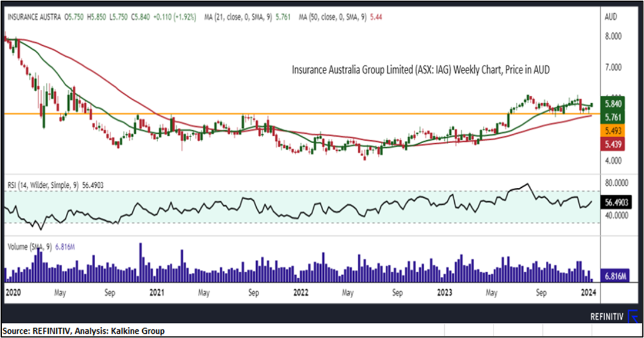
Task: Click the 2022 marker on time axis
Action: [301, 292]
